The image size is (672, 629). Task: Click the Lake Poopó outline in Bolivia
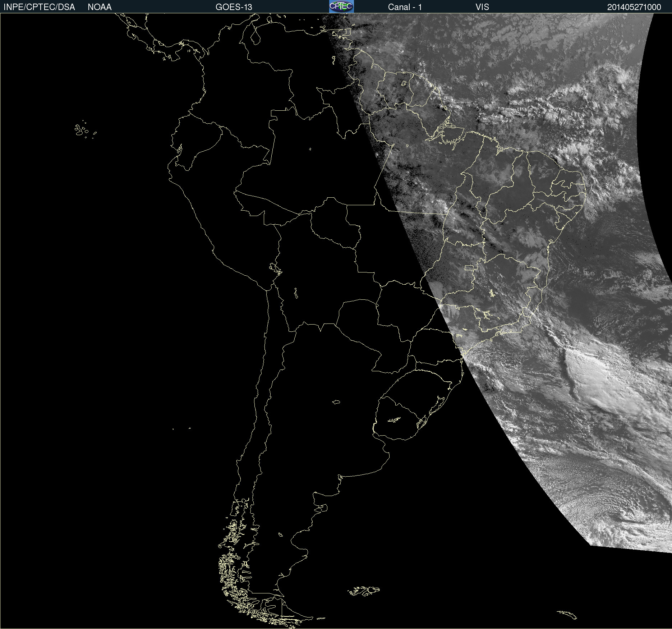click(296, 293)
